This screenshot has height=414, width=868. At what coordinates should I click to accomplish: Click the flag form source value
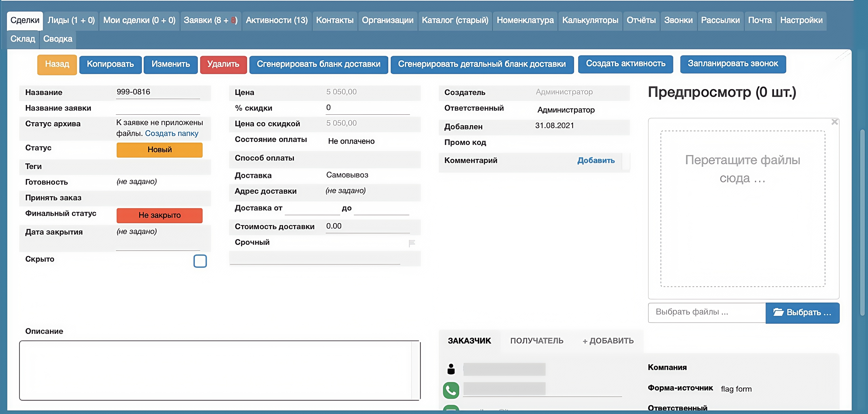point(736,389)
